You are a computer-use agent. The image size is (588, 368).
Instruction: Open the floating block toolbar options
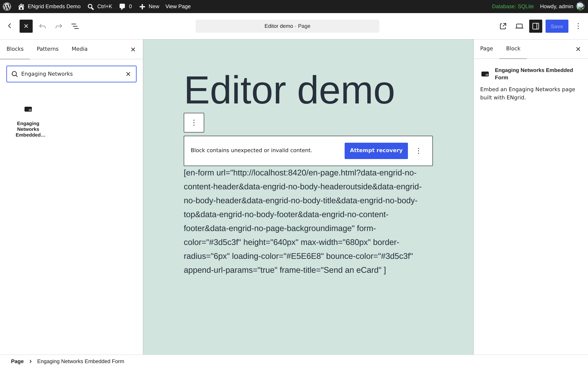pos(194,123)
